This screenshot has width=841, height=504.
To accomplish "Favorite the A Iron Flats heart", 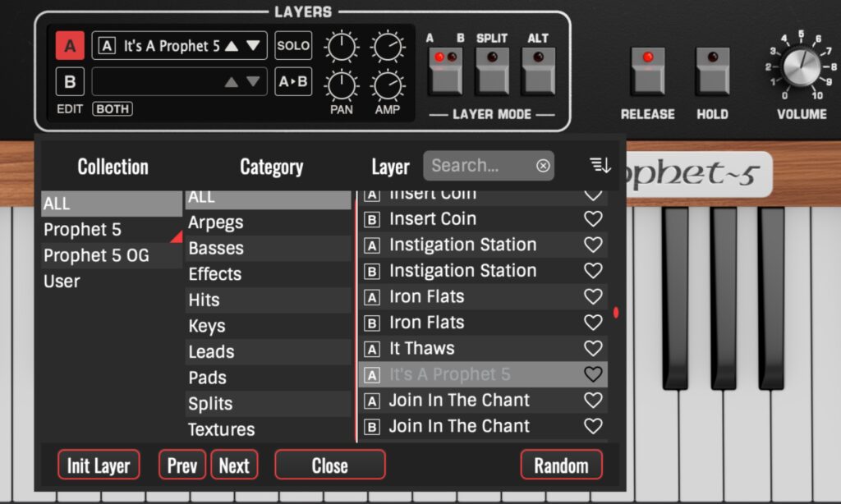I will point(593,296).
